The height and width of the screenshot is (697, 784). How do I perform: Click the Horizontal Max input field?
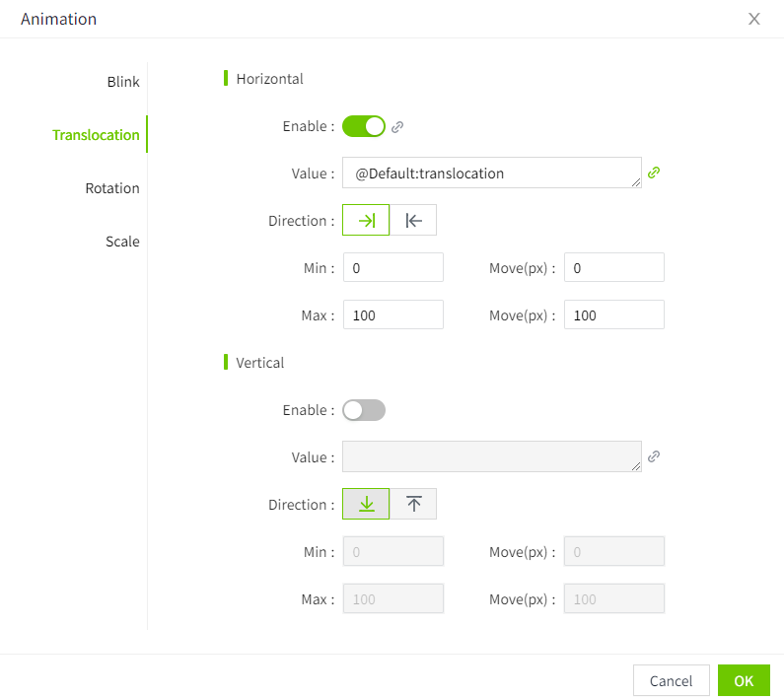coord(392,315)
